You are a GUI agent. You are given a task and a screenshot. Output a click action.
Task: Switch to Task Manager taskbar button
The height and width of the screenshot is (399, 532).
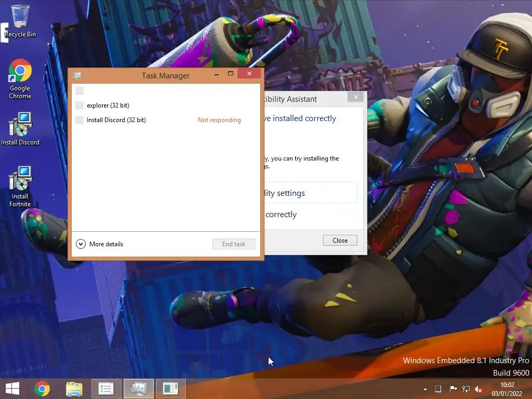pyautogui.click(x=138, y=389)
